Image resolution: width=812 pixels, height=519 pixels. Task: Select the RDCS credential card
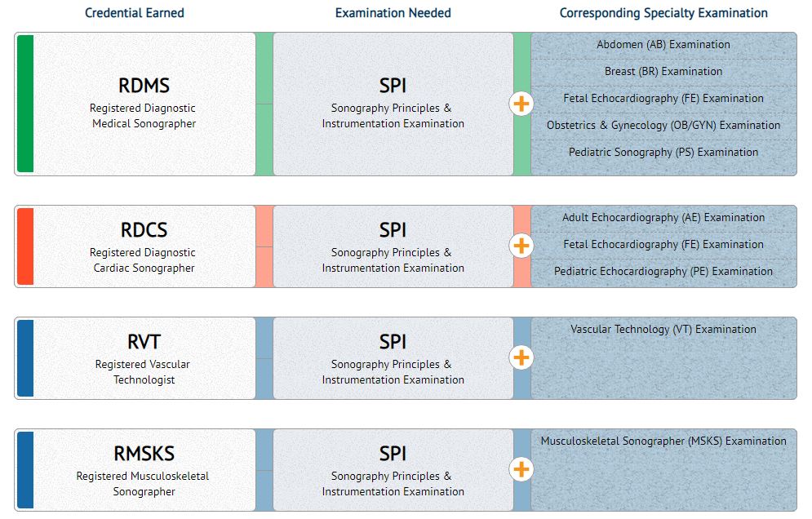click(x=144, y=246)
